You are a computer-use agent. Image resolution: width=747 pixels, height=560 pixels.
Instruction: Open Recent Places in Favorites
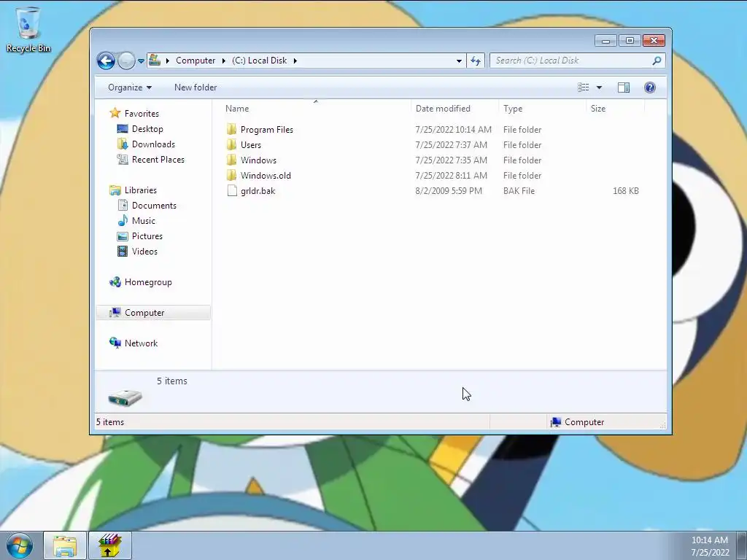point(158,160)
